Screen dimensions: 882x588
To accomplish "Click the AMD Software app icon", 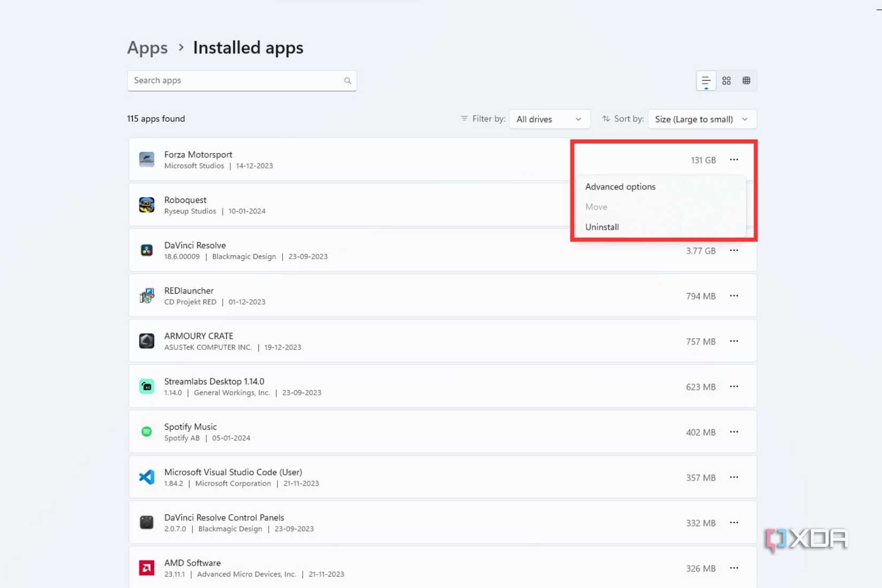I will click(146, 568).
